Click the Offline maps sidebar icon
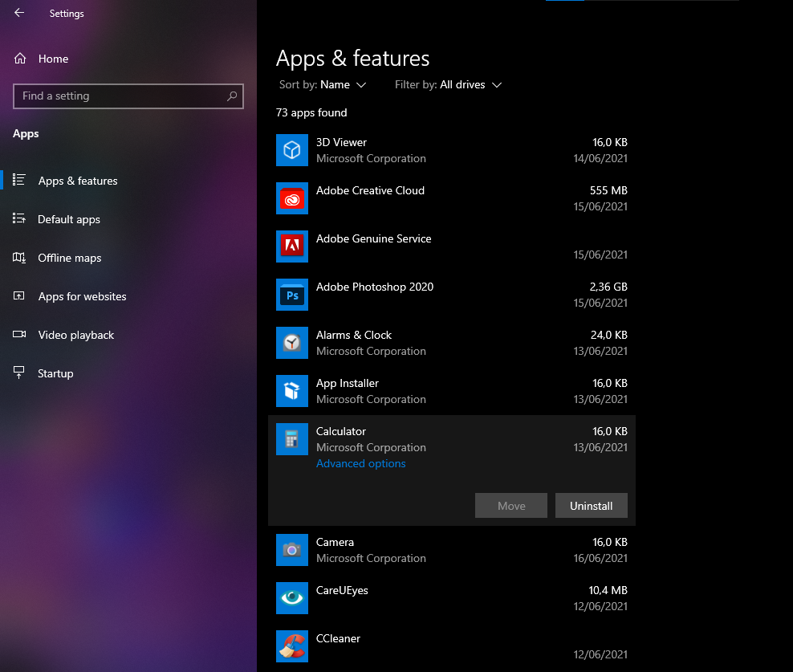 (19, 258)
